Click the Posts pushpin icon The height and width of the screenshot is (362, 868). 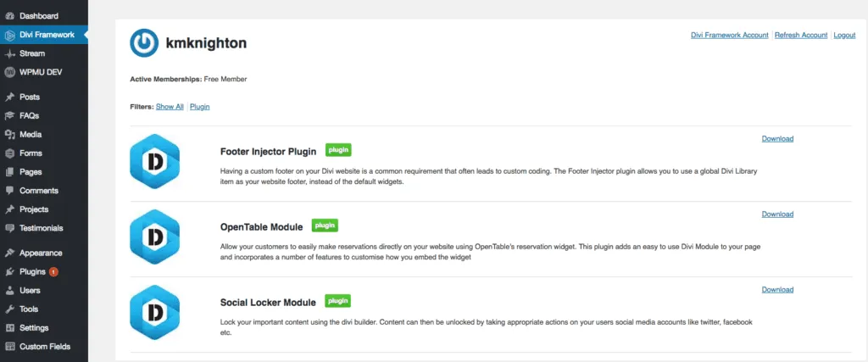click(x=9, y=97)
